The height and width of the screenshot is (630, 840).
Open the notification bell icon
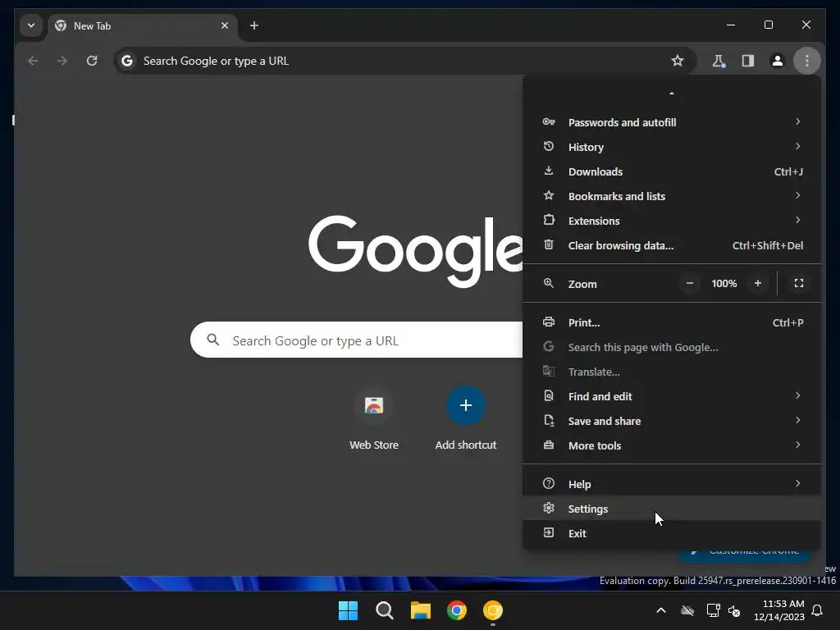818,610
